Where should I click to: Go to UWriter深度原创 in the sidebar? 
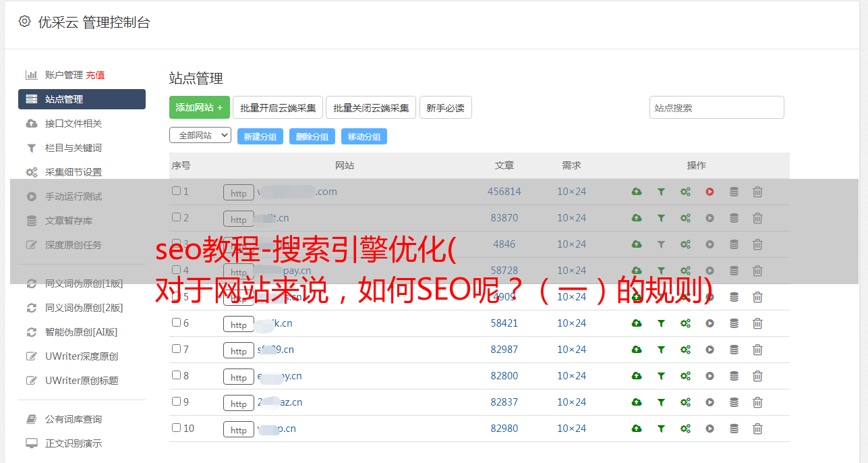tap(82, 356)
